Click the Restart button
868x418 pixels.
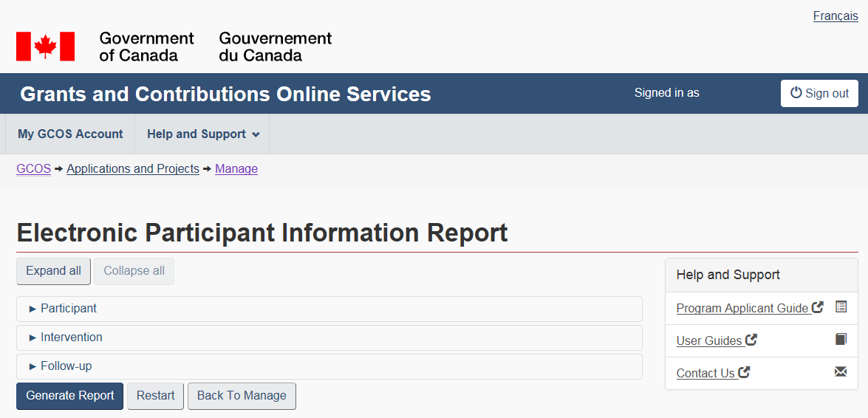coord(155,396)
